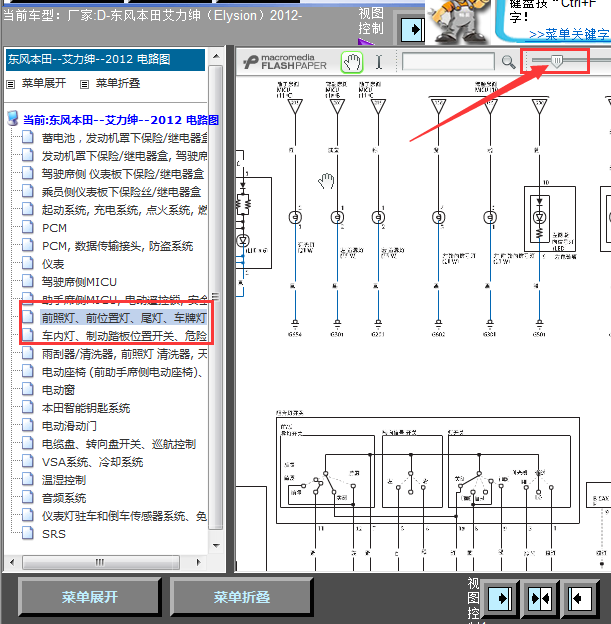
Task: Open 发动机罩下保险/继电器盒, 驾驶席 item
Action: (x=125, y=156)
